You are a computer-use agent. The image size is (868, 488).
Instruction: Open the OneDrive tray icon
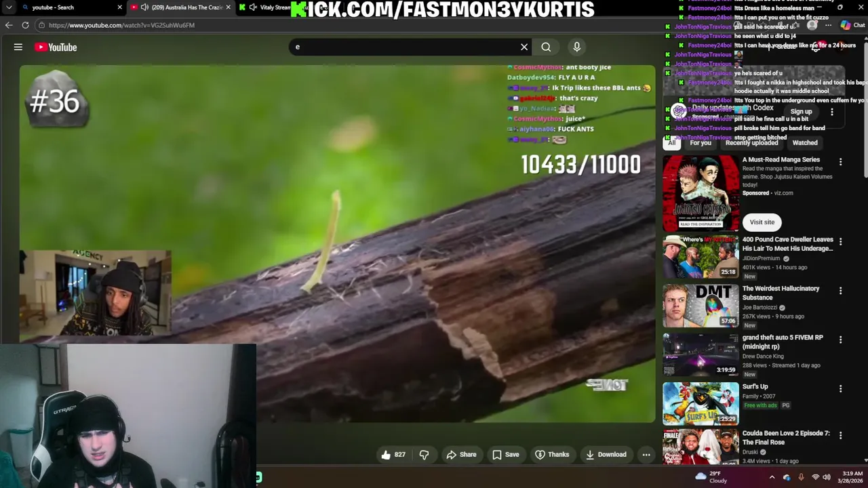coord(787,477)
